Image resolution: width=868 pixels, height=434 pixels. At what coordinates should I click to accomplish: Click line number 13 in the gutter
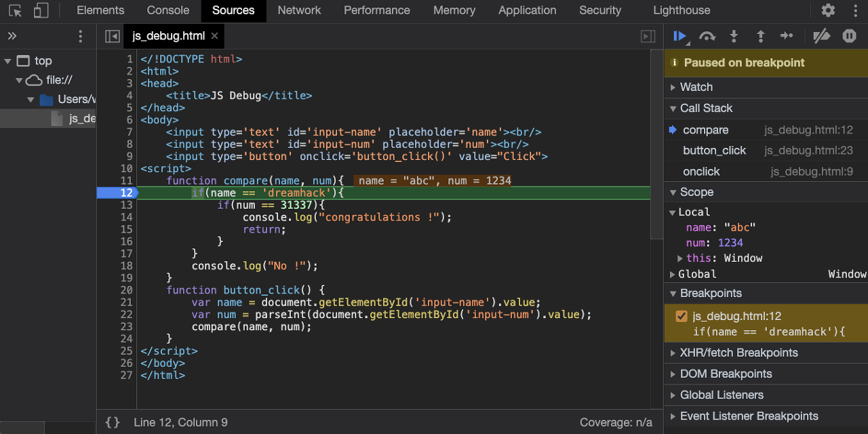click(x=126, y=205)
